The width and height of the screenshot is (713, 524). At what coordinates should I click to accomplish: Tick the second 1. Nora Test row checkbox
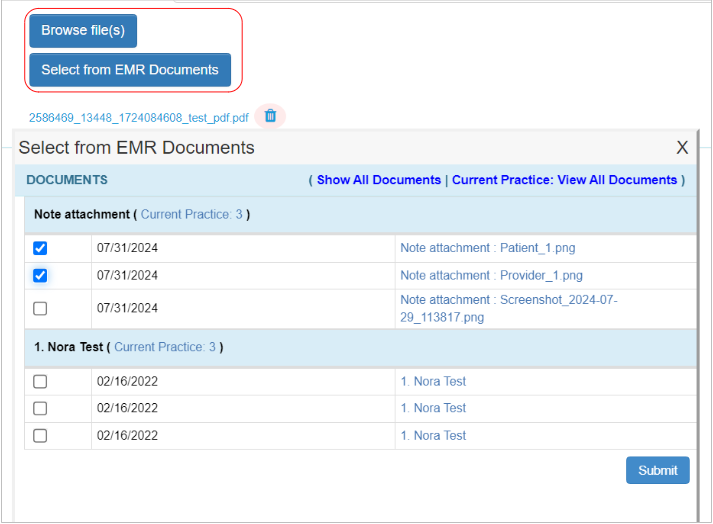coord(40,408)
